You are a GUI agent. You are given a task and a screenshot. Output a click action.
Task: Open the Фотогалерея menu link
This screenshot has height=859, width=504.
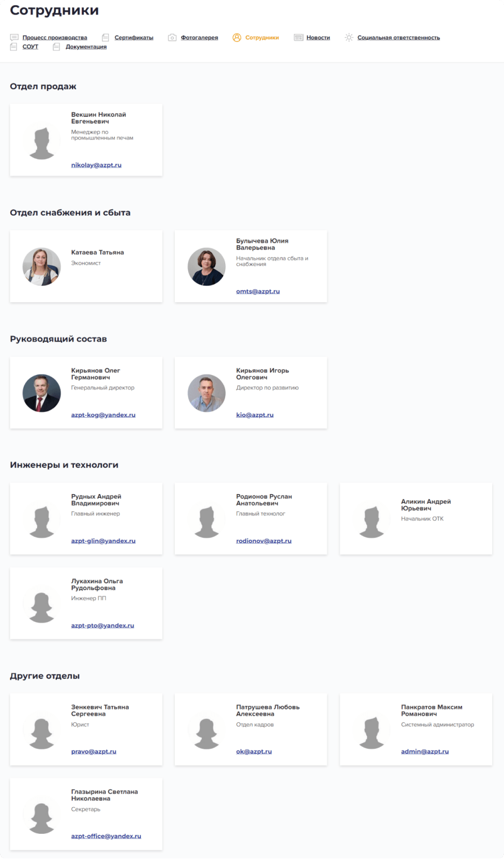click(199, 38)
